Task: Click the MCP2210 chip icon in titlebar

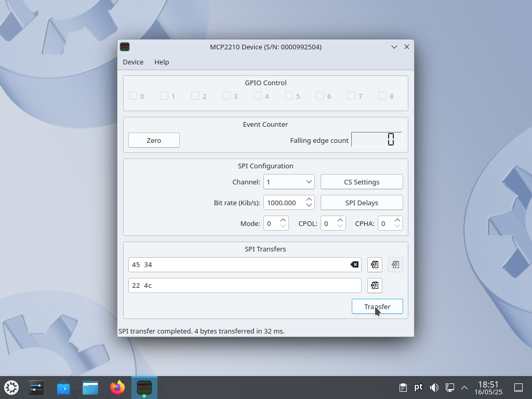Action: tap(125, 47)
